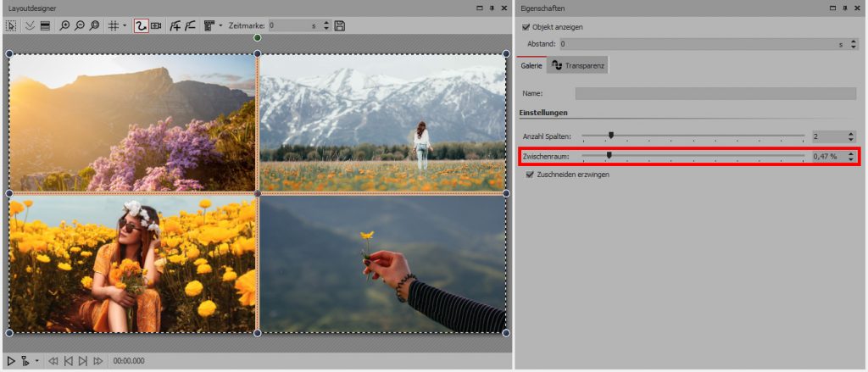Click the remove motion marker icon

tap(191, 26)
